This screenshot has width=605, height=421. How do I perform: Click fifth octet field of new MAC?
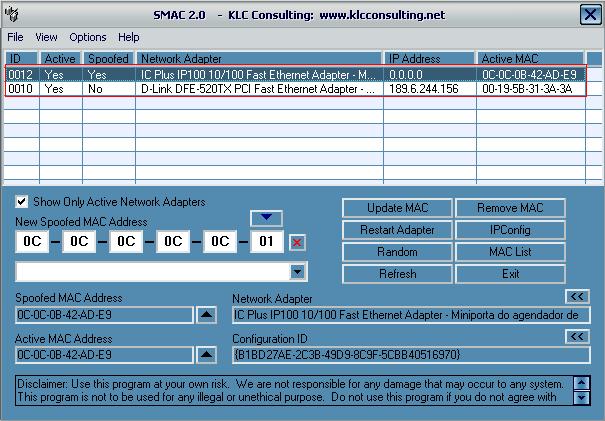point(220,242)
